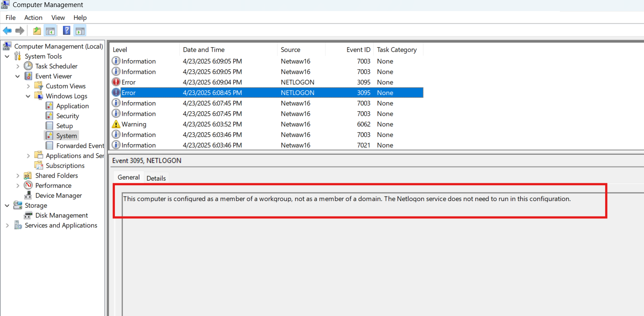The image size is (644, 316).
Task: Click the Task Scheduler clock icon
Action: (x=28, y=66)
